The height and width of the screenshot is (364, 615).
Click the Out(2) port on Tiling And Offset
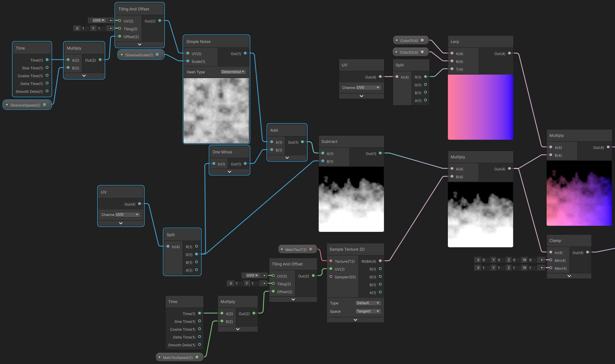pos(160,21)
